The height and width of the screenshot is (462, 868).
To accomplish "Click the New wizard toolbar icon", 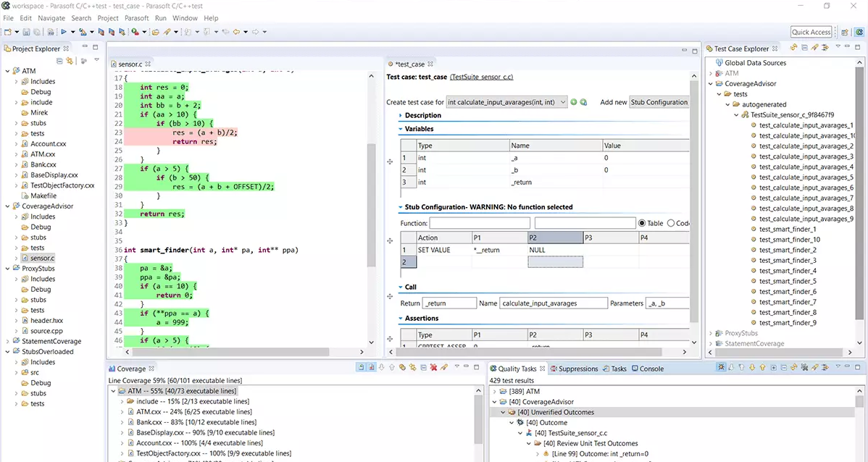I will 8,32.
